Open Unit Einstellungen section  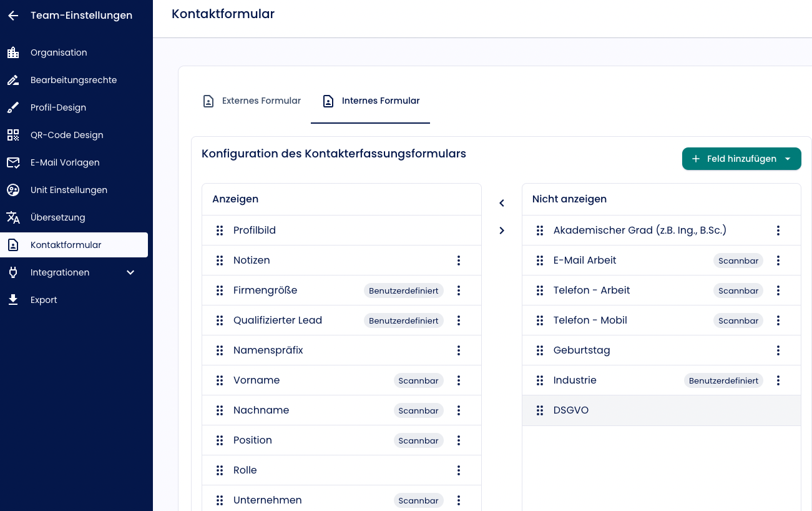74,190
